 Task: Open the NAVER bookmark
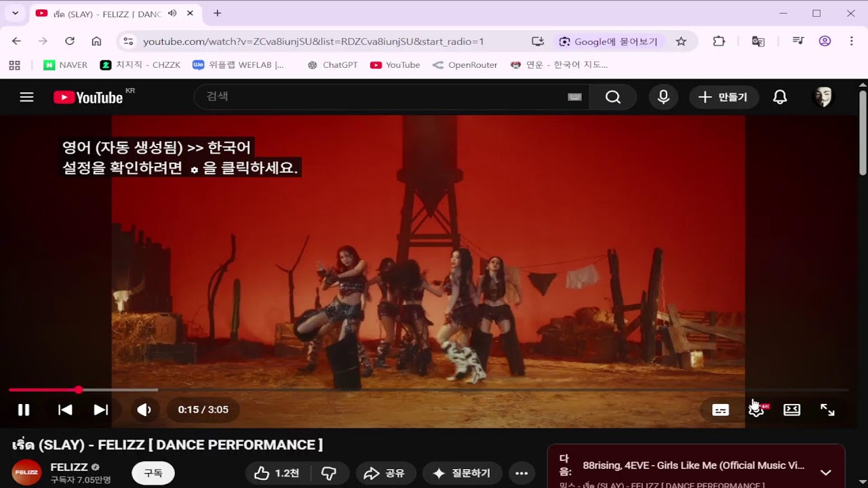pos(66,65)
